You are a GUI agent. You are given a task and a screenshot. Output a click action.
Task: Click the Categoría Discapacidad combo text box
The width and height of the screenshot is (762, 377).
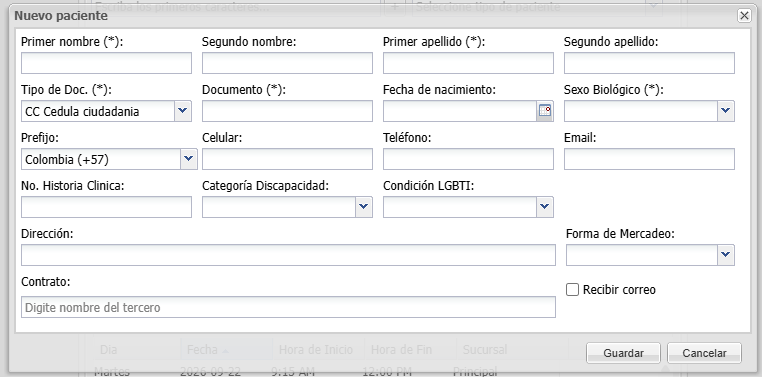click(279, 207)
